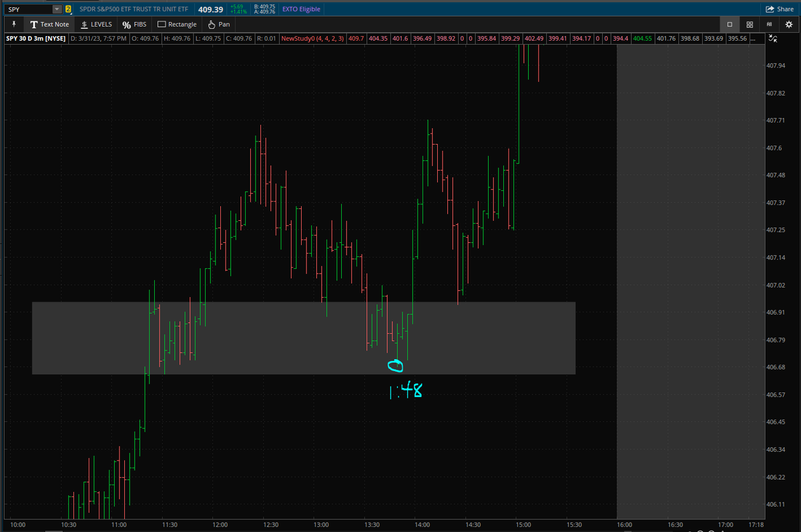Click the 406.68 price axis label
The width and height of the screenshot is (801, 532).
[x=775, y=367]
